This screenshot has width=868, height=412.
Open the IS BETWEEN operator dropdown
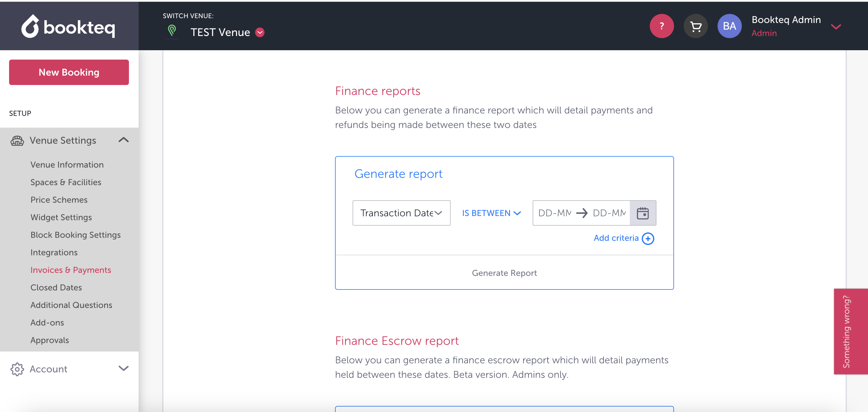click(x=491, y=213)
